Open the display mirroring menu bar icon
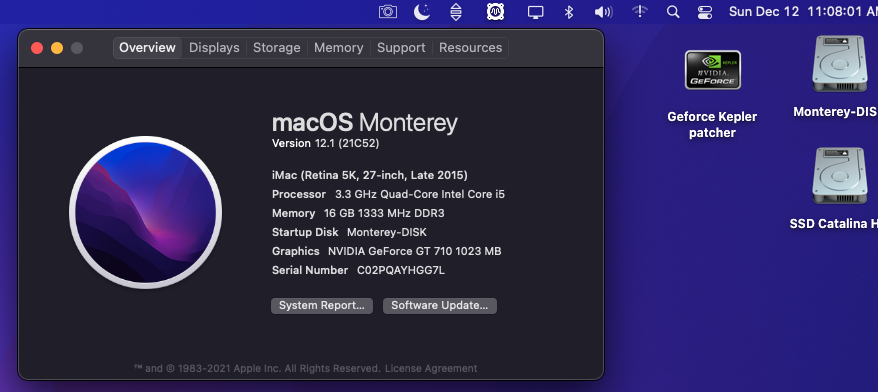Screen dimensions: 878x392 tap(535, 12)
